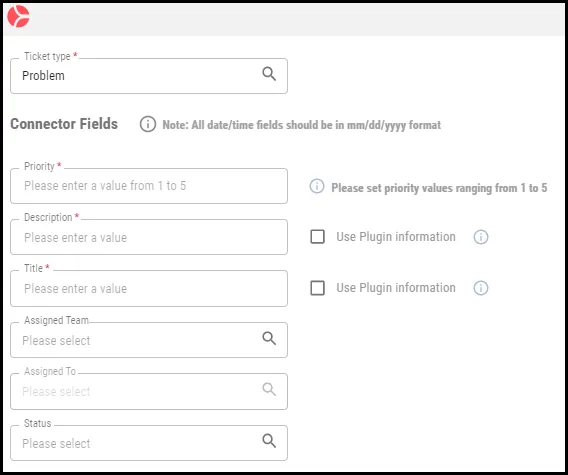Click info icon next to priority hint

317,187
